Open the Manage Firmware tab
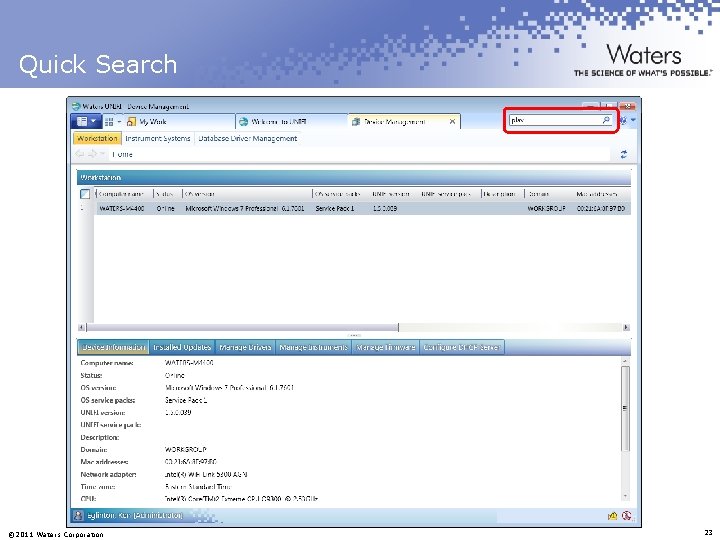The image size is (720, 540). (x=386, y=348)
